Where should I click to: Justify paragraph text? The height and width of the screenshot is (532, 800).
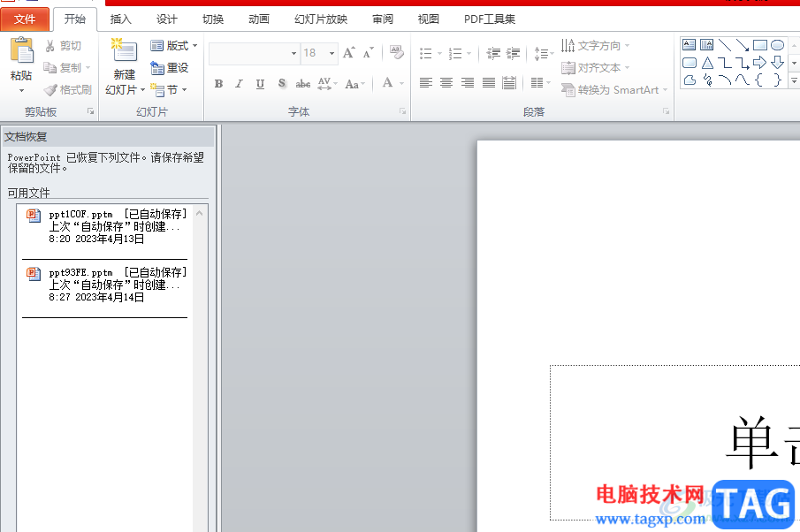(x=489, y=83)
